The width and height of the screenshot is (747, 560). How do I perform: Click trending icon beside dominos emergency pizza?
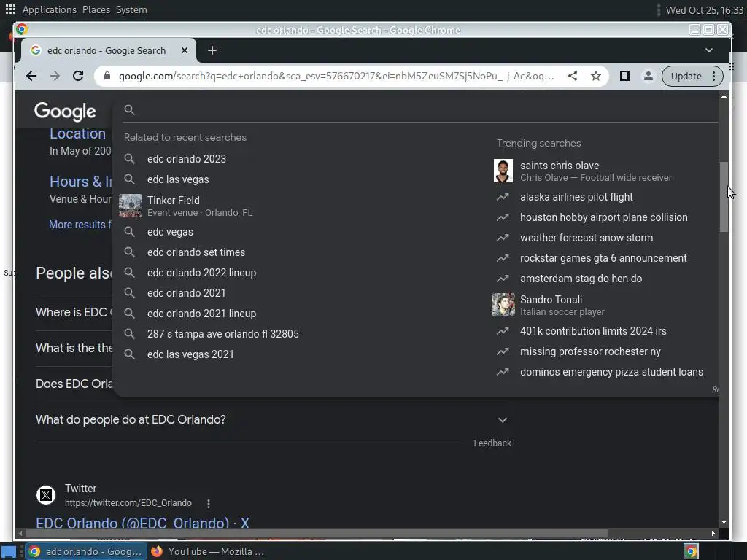[x=503, y=373]
